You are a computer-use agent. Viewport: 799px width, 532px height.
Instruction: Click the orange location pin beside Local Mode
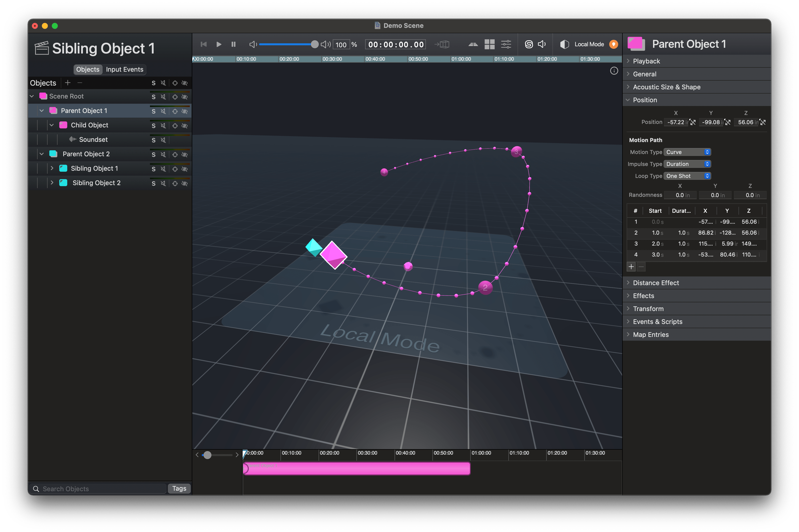coord(614,44)
